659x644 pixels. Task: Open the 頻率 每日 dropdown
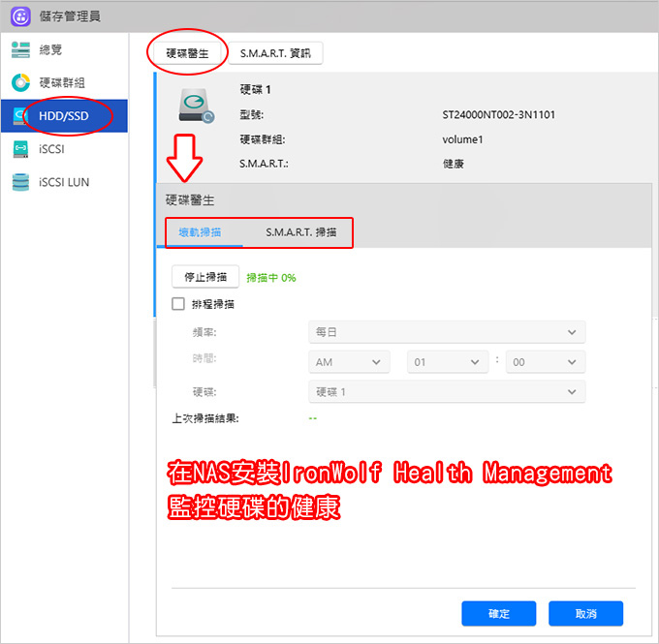(447, 332)
